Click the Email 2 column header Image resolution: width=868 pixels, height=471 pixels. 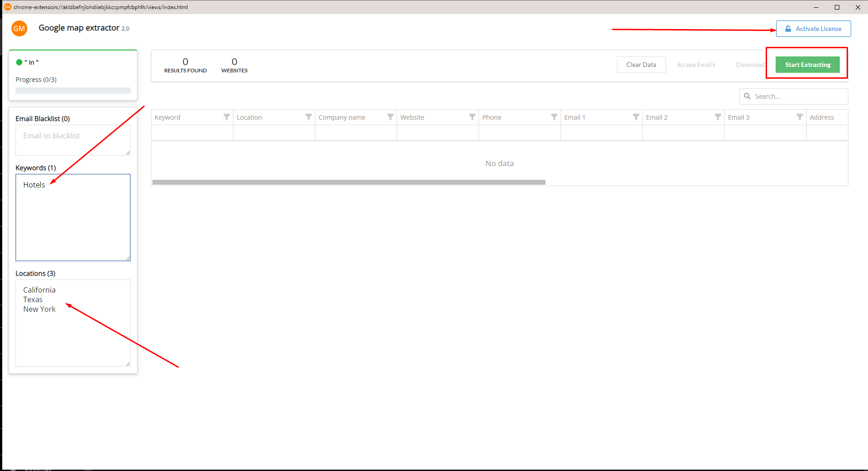pyautogui.click(x=683, y=117)
